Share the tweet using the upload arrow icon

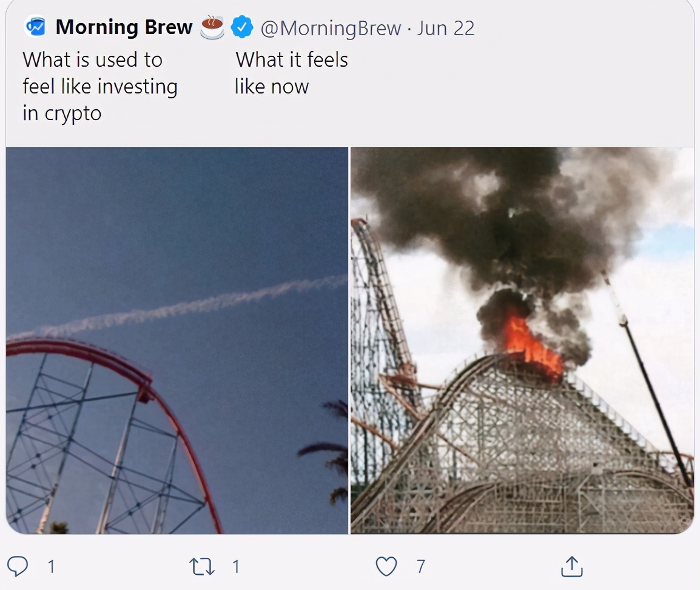tap(571, 566)
